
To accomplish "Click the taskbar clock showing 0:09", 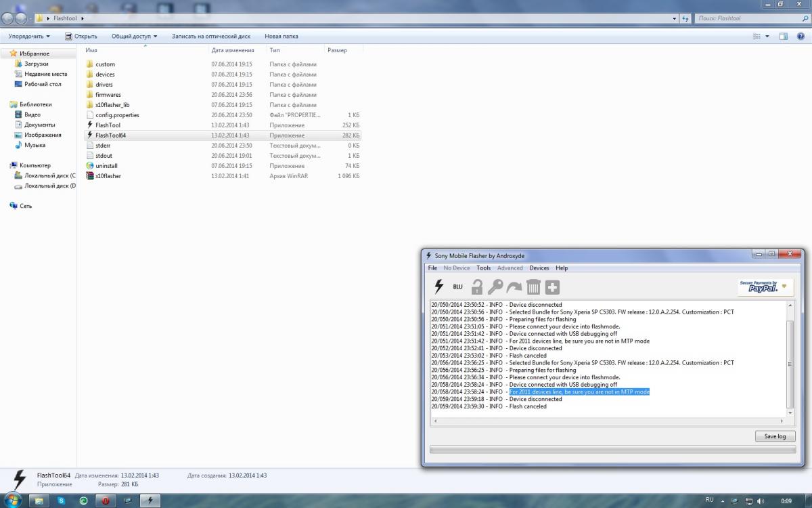I will point(786,501).
